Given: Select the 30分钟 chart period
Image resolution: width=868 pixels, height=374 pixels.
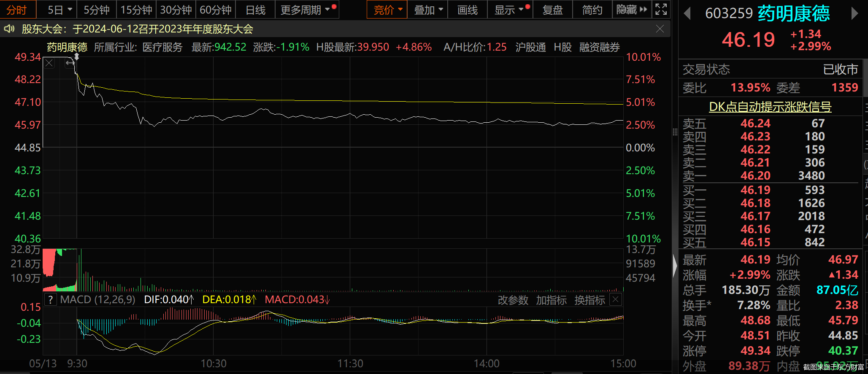Looking at the screenshot, I should click(176, 10).
